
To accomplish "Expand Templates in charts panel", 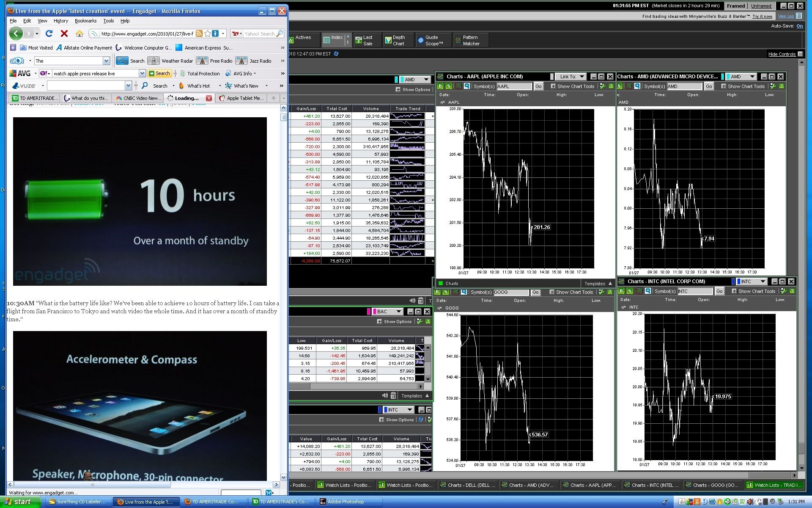I will pos(598,284).
